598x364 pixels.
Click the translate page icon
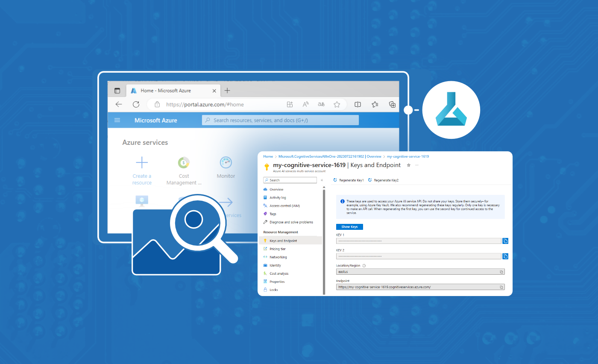click(x=321, y=104)
